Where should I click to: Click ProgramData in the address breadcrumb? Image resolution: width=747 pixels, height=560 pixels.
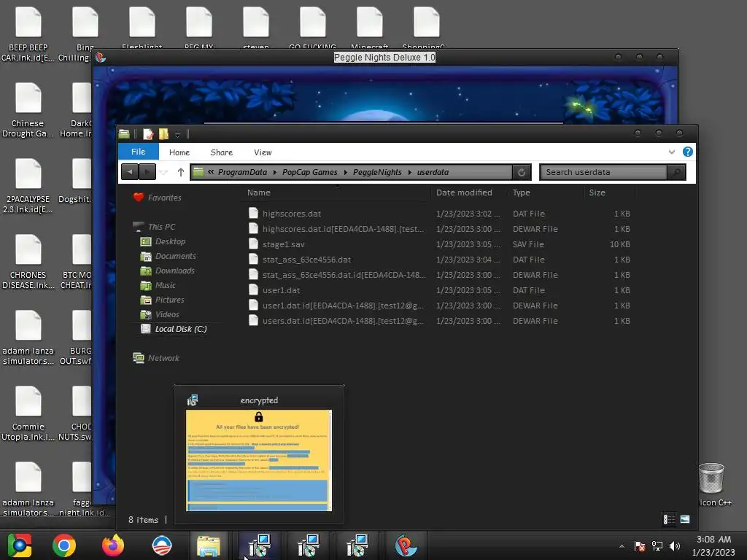(242, 172)
